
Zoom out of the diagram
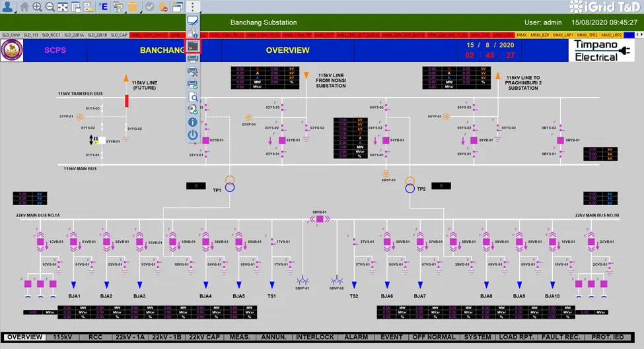(50, 7)
